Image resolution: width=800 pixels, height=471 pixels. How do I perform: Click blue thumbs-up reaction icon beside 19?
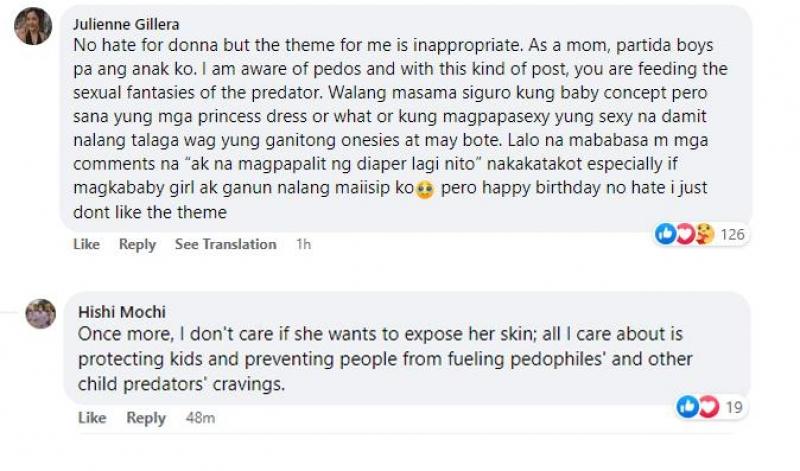pos(687,407)
